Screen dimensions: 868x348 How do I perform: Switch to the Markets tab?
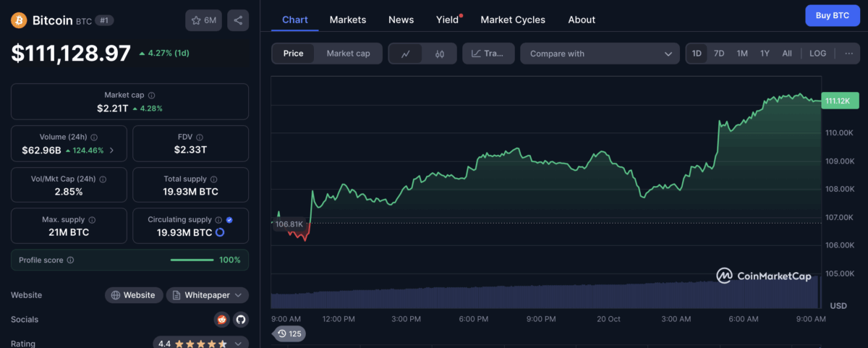tap(348, 20)
